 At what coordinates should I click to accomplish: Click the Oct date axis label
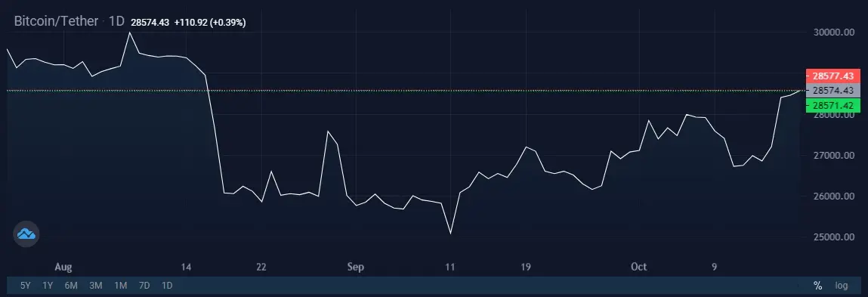(639, 267)
